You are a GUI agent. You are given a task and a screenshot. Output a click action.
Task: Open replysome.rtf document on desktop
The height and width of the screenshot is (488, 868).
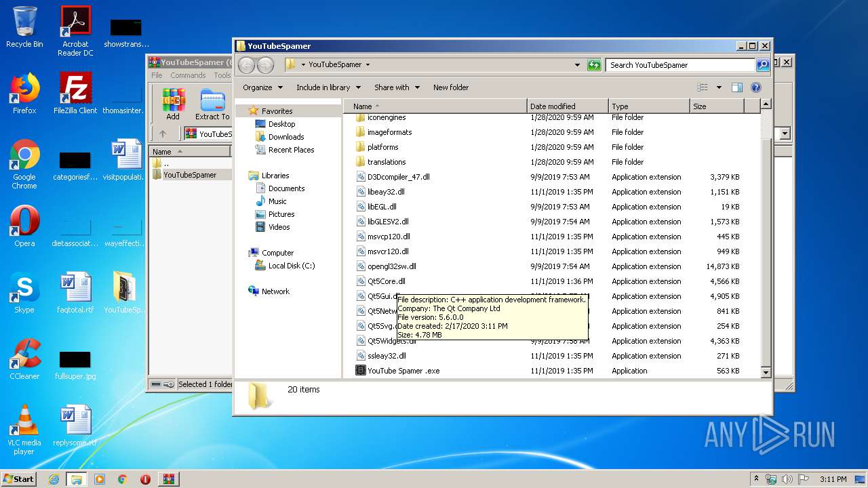click(75, 426)
